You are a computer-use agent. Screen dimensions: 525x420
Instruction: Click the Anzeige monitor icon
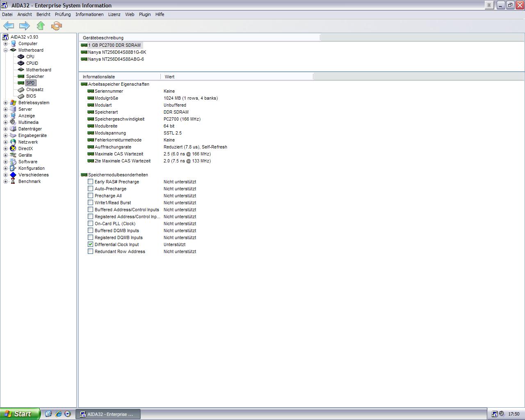(x=13, y=116)
